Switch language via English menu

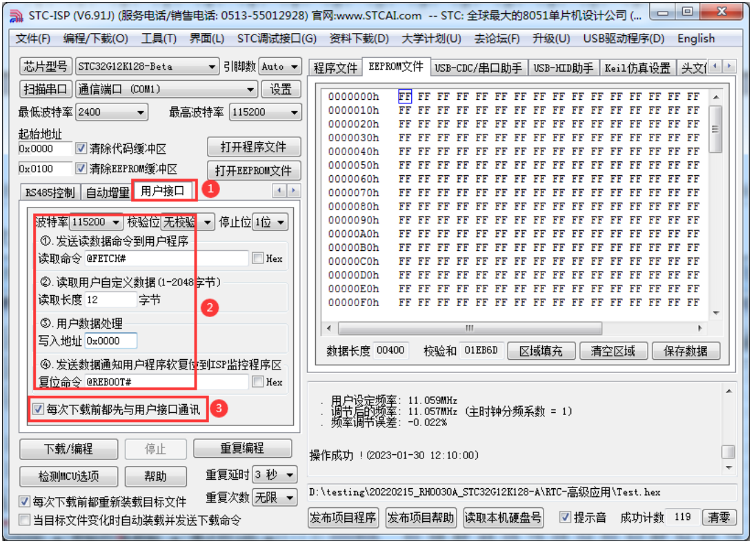point(696,39)
